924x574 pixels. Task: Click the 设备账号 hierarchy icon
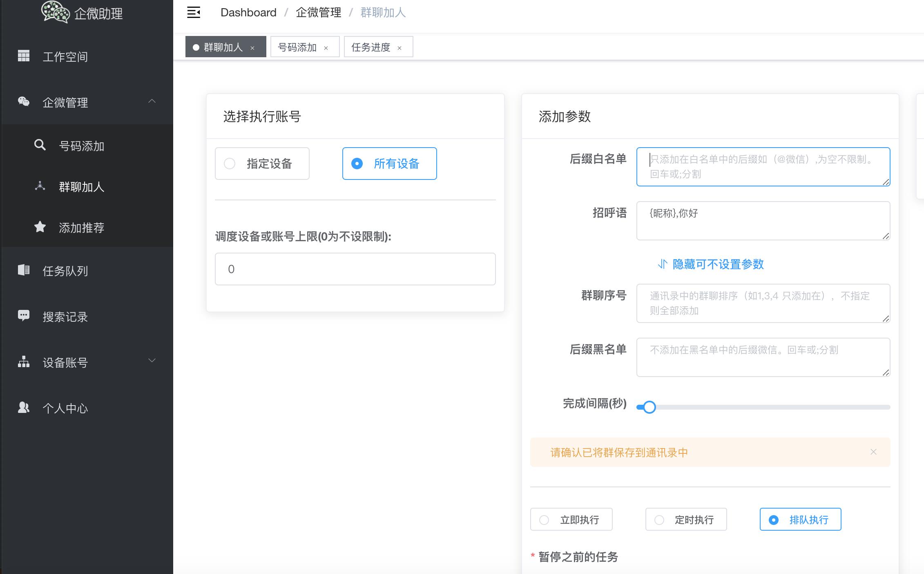pyautogui.click(x=24, y=361)
